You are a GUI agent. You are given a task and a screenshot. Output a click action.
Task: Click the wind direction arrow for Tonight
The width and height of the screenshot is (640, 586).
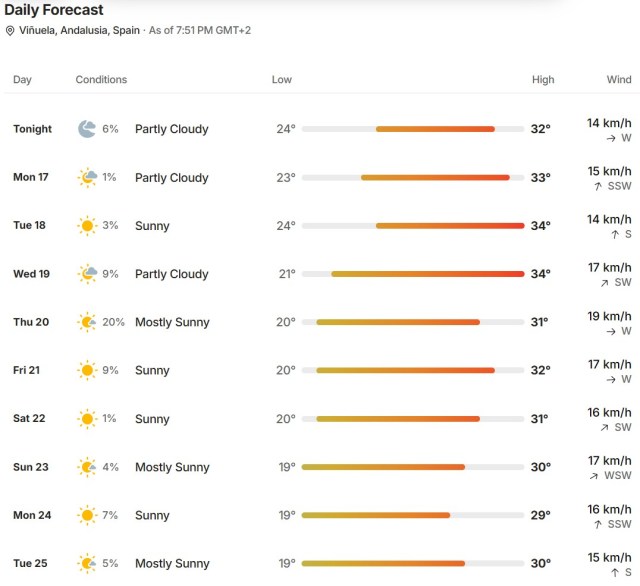[611, 138]
